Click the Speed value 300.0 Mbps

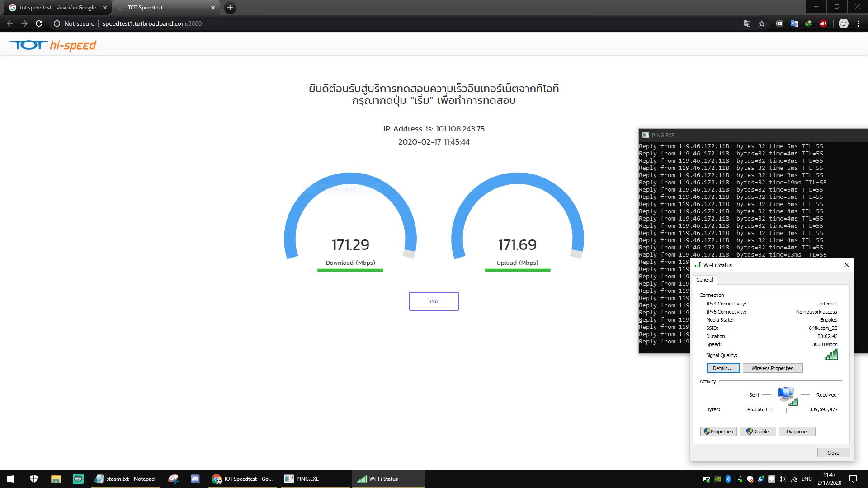(x=825, y=344)
